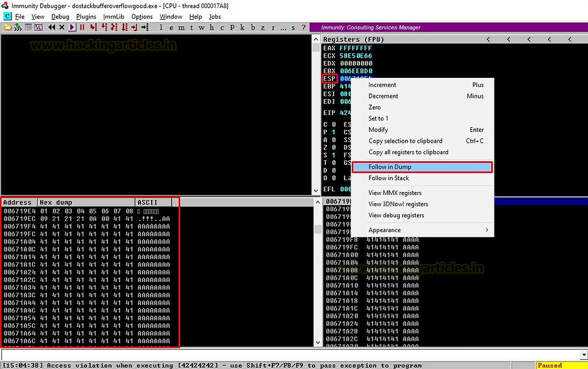This screenshot has width=588, height=369.
Task: Show Threads with the t button
Action: [191, 28]
